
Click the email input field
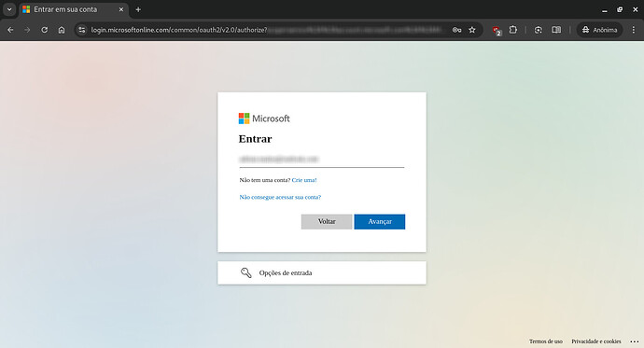pos(322,160)
